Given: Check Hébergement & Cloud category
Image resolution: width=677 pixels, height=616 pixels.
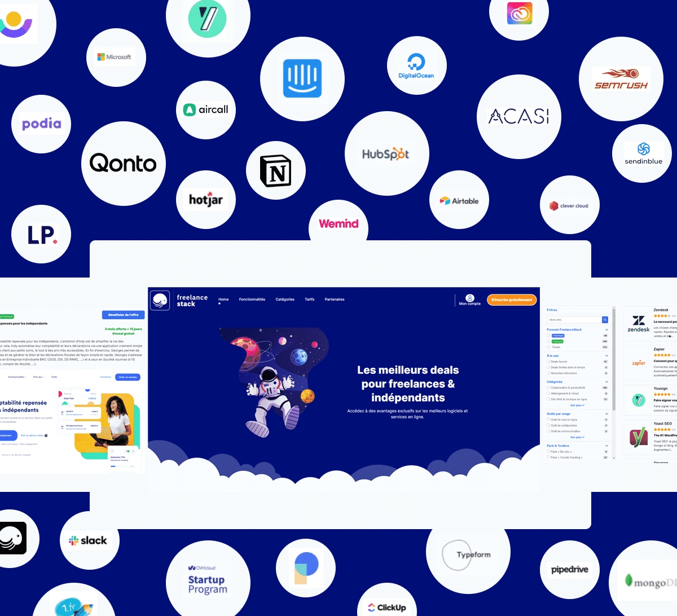Looking at the screenshot, I should [548, 393].
